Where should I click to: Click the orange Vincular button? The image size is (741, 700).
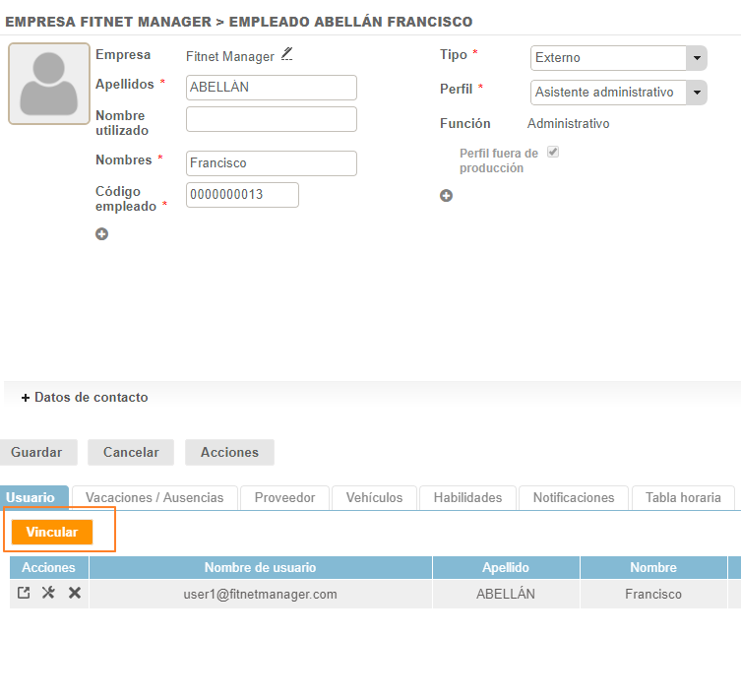[52, 533]
